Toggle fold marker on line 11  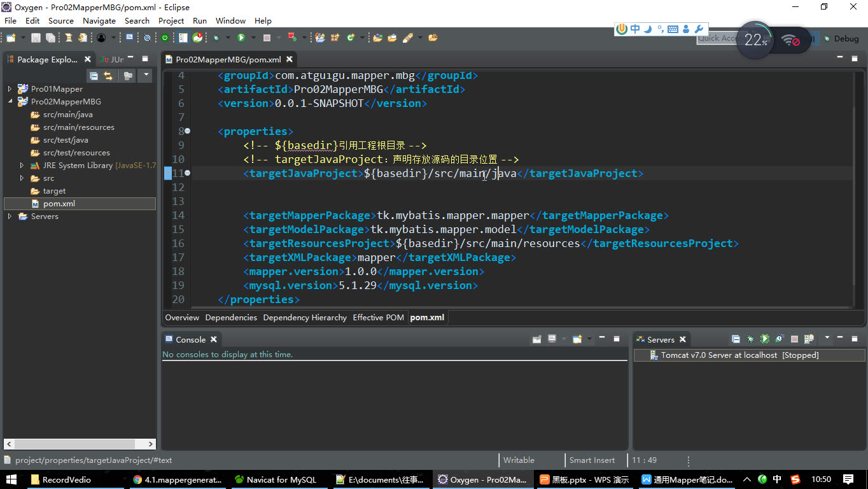(188, 173)
